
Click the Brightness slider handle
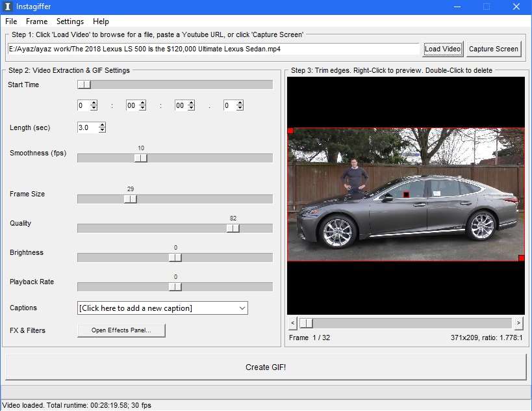coord(175,258)
